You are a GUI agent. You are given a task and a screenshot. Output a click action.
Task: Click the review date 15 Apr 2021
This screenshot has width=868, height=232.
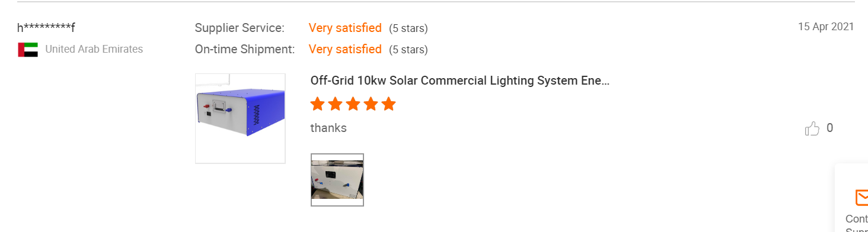[x=826, y=27]
